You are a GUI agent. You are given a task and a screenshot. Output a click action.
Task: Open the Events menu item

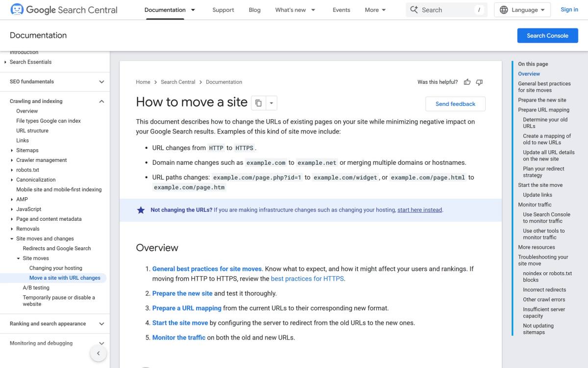tap(342, 10)
